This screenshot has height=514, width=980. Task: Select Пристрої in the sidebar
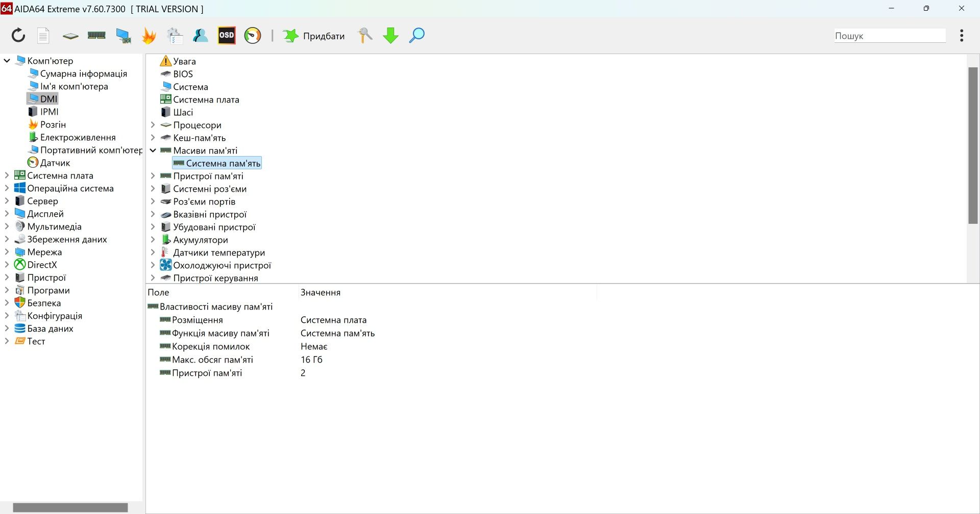46,277
